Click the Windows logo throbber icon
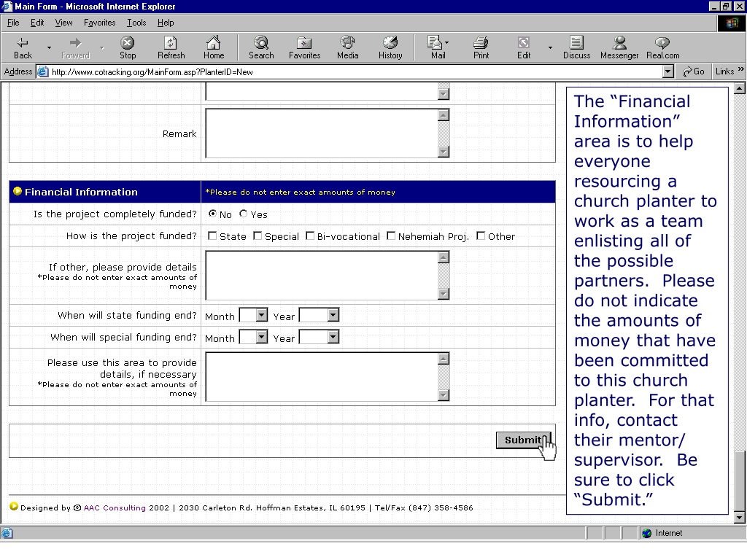The width and height of the screenshot is (747, 560). (x=731, y=23)
